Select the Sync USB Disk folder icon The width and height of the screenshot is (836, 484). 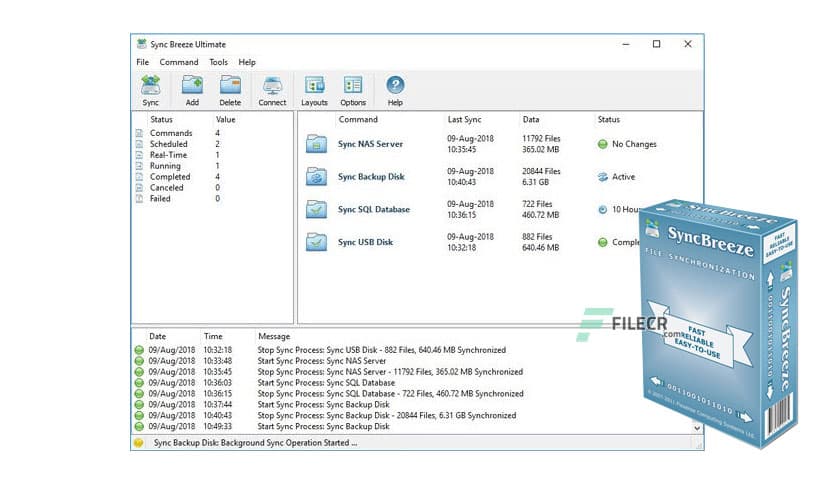316,242
